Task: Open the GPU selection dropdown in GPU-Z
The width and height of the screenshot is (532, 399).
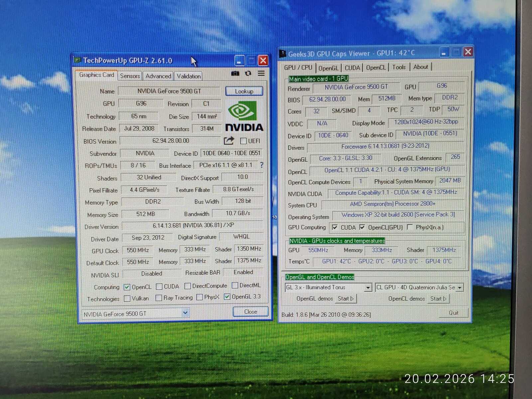Action: [x=185, y=313]
